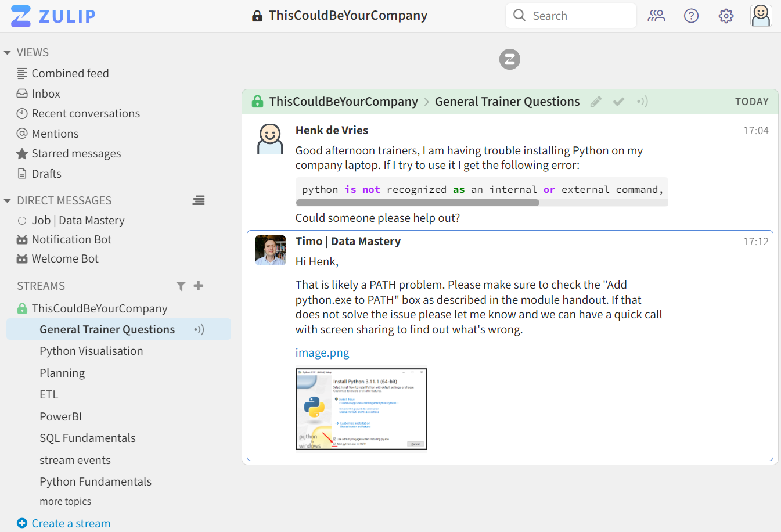This screenshot has width=781, height=532.
Task: Click Create a stream link
Action: (x=71, y=523)
